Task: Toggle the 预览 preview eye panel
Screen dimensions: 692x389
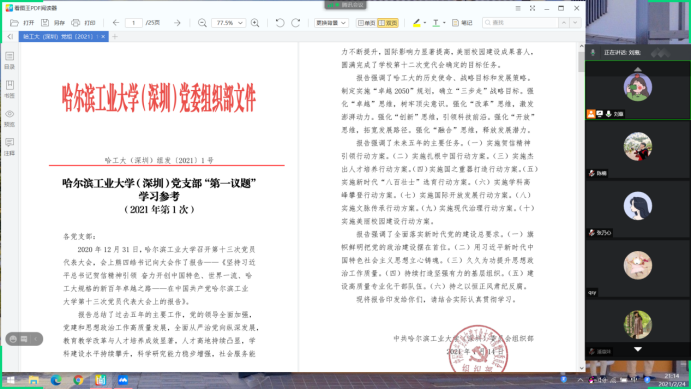Action: (x=9, y=118)
